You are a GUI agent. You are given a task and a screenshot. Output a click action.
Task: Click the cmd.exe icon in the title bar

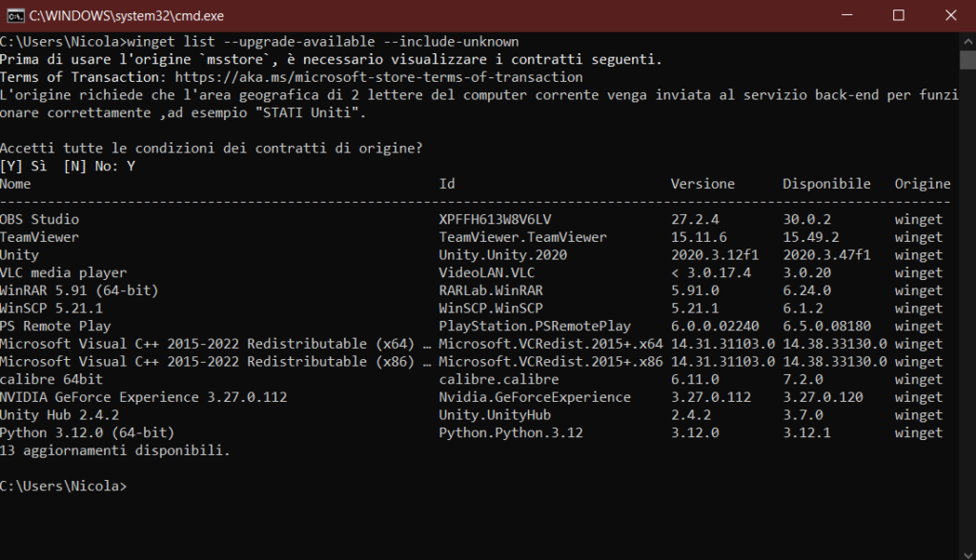point(15,15)
